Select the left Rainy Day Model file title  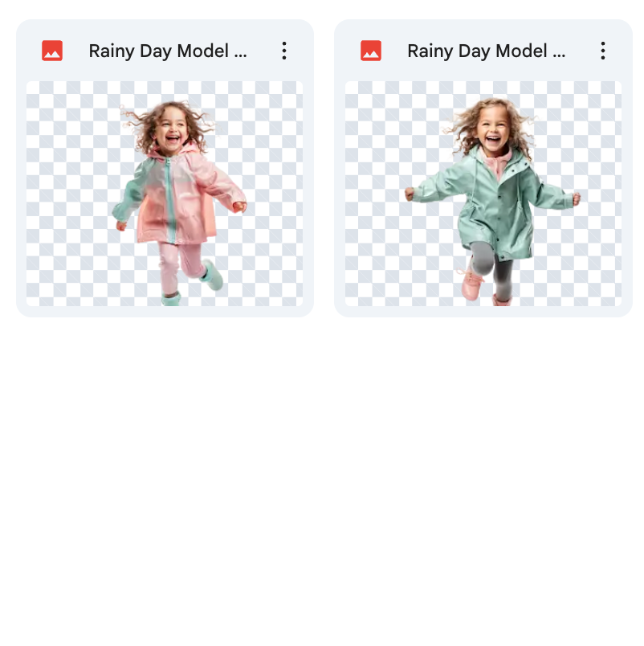coord(168,51)
